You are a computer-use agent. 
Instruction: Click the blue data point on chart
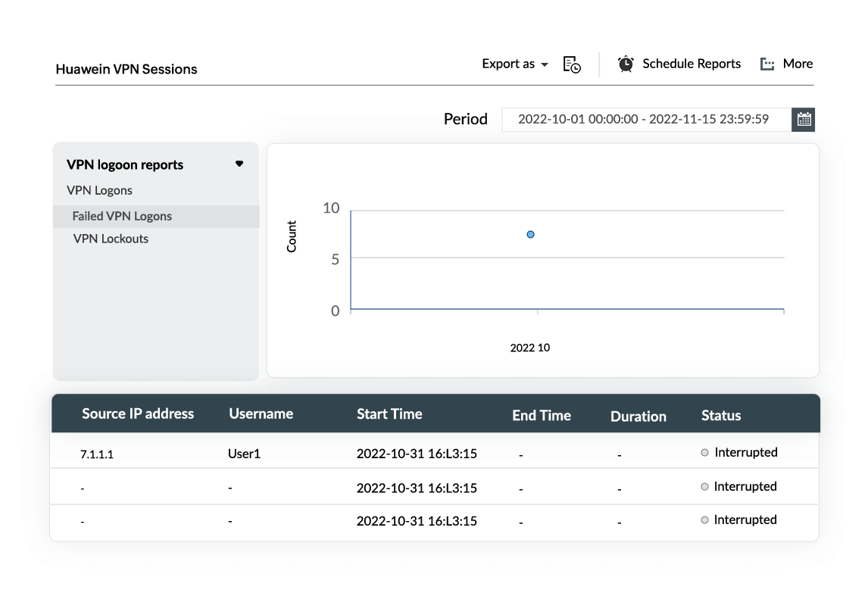pyautogui.click(x=531, y=235)
